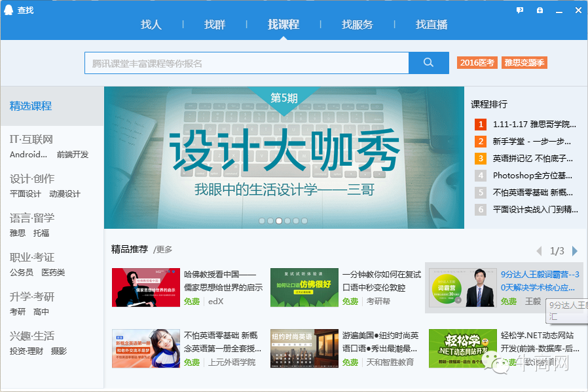Click rank badge number 2
This screenshot has height=392, width=588.
pos(481,142)
